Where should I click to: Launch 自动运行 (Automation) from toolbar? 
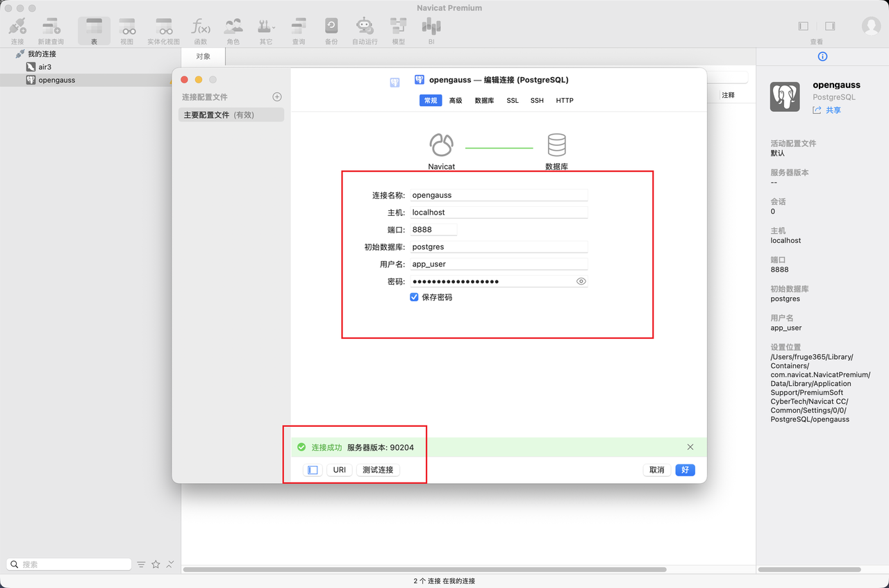[365, 26]
